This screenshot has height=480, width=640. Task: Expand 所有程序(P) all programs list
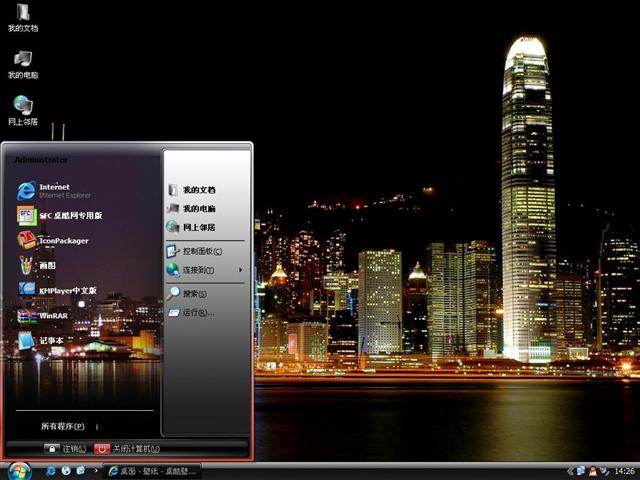pos(69,427)
